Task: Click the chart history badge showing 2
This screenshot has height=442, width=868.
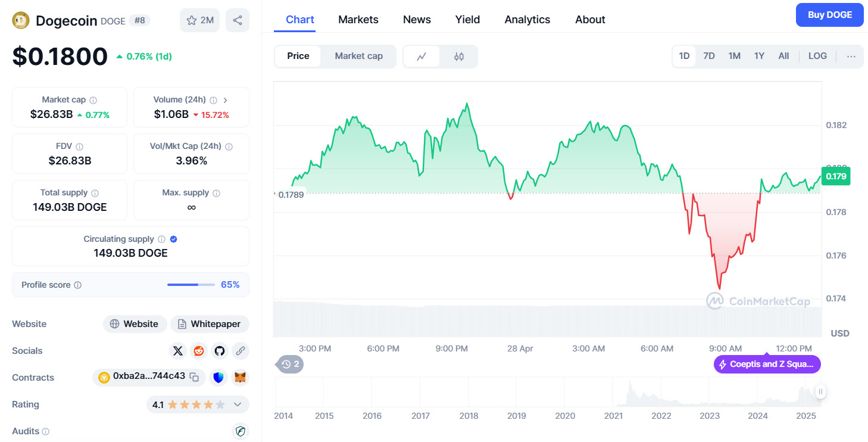Action: [289, 364]
